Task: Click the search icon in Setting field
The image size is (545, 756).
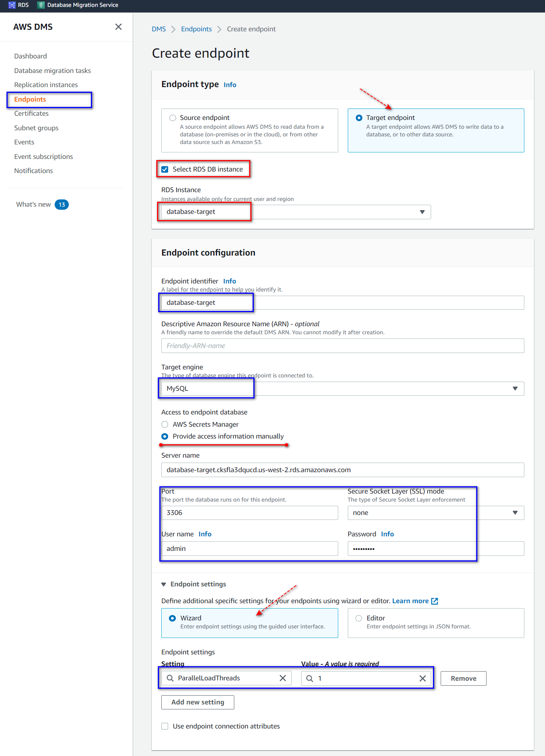Action: click(x=170, y=678)
